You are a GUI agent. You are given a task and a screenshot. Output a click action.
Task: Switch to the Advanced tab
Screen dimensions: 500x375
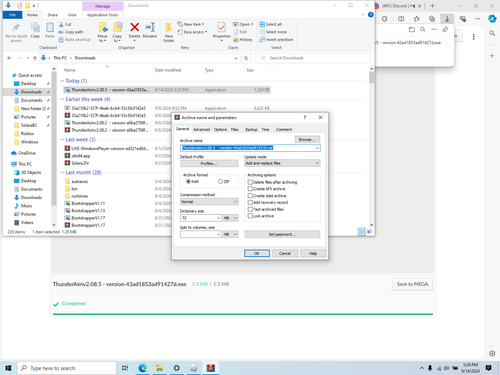click(x=201, y=129)
